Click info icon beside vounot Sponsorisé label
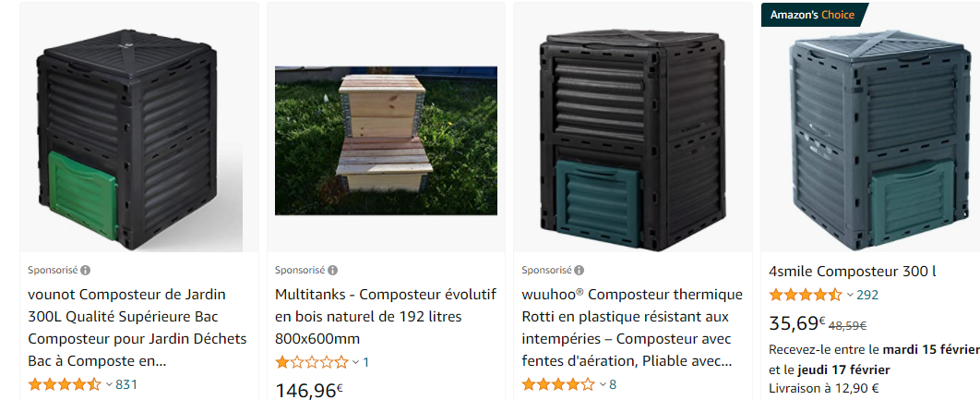The image size is (980, 400). click(x=86, y=271)
